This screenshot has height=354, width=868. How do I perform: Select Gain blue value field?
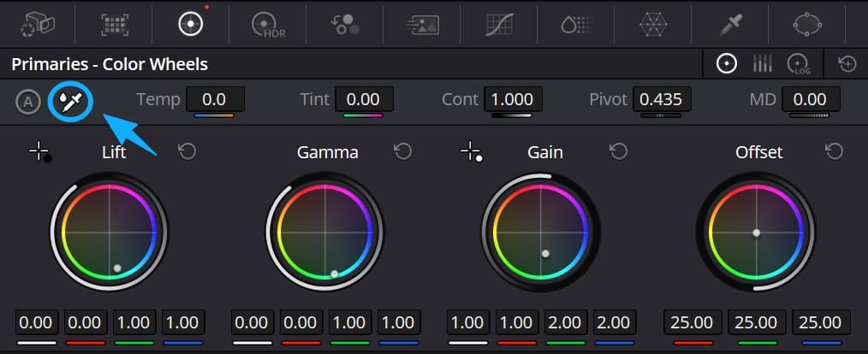[x=615, y=322]
